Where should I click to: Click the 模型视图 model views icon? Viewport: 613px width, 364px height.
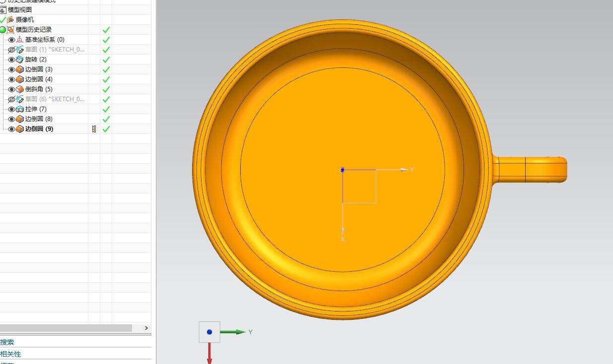(3, 10)
